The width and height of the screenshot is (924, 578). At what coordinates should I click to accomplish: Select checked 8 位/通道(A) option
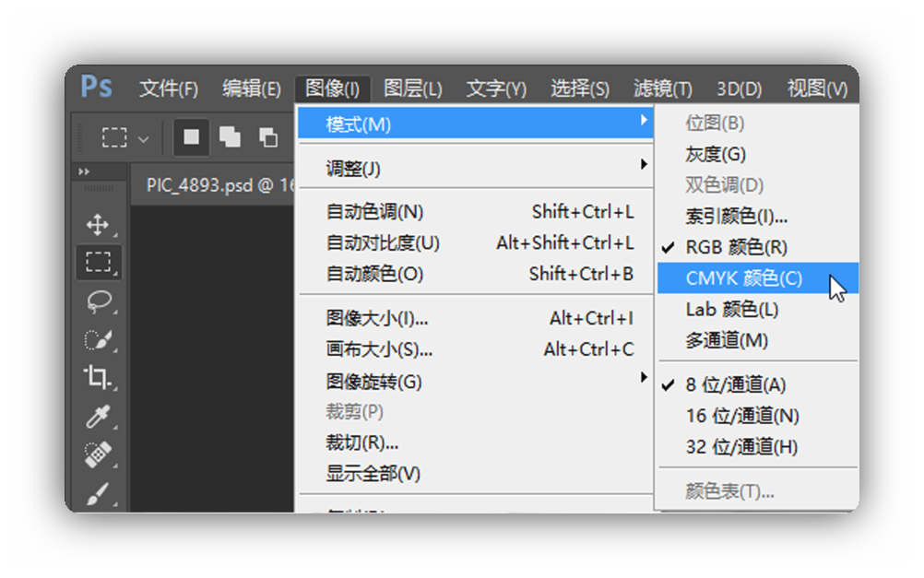click(x=757, y=384)
